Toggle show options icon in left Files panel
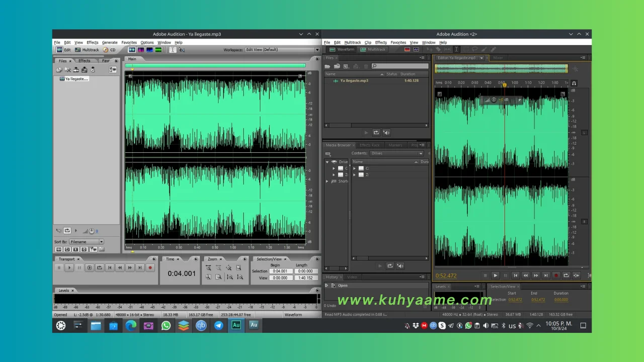The height and width of the screenshot is (362, 644). pos(113,70)
